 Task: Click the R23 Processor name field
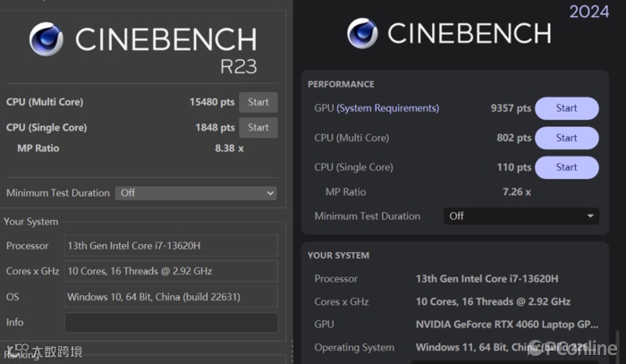coord(171,246)
